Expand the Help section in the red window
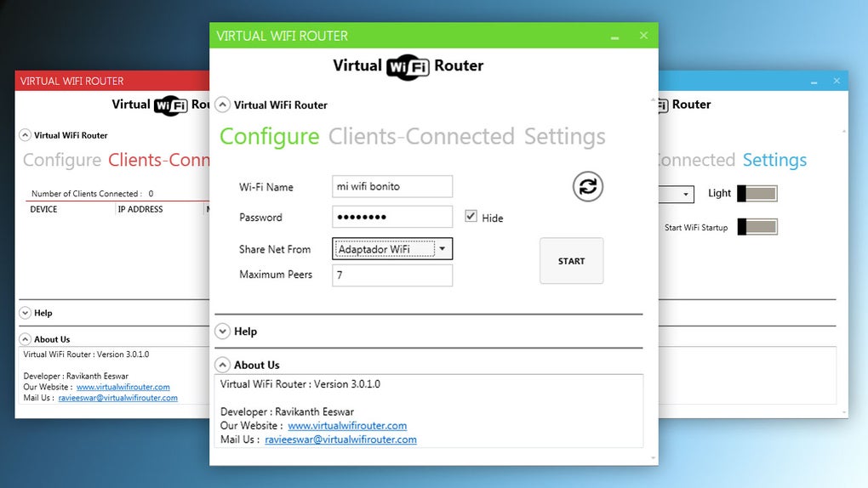Screen dimensions: 868x488 tap(25, 313)
